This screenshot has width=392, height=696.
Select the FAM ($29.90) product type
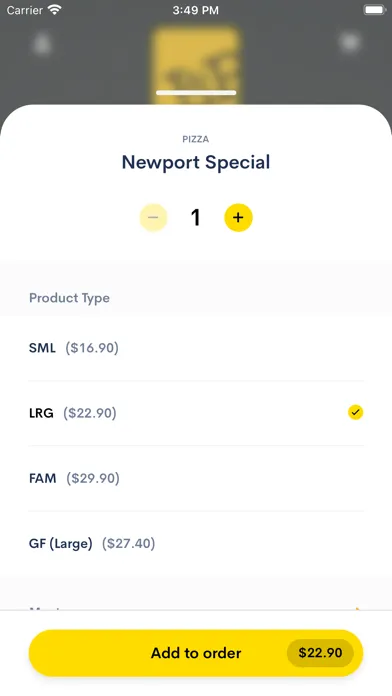196,478
